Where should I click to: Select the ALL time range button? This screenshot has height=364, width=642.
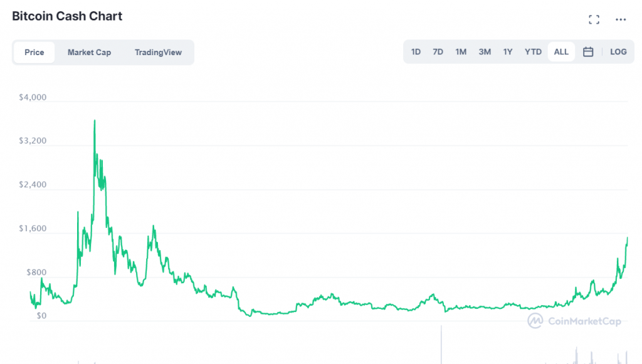[560, 51]
